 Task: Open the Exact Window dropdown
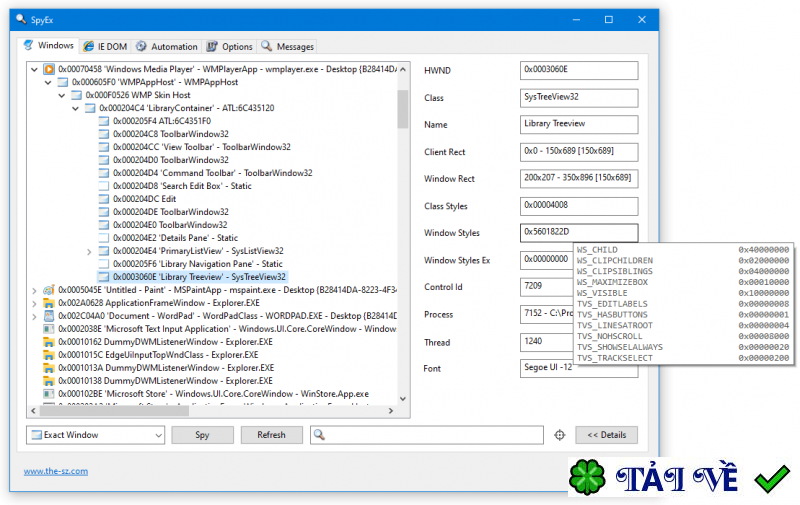click(x=95, y=435)
